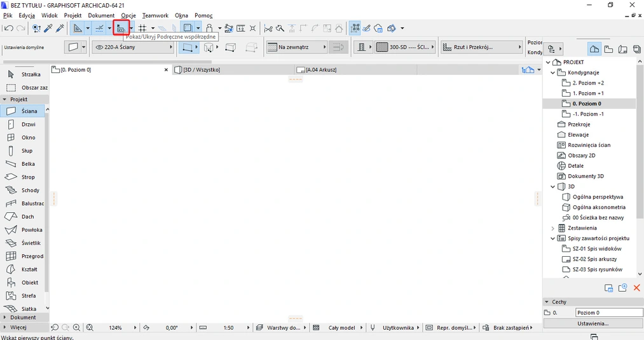Select the eyedropper pick-up parameters tool

[48, 29]
